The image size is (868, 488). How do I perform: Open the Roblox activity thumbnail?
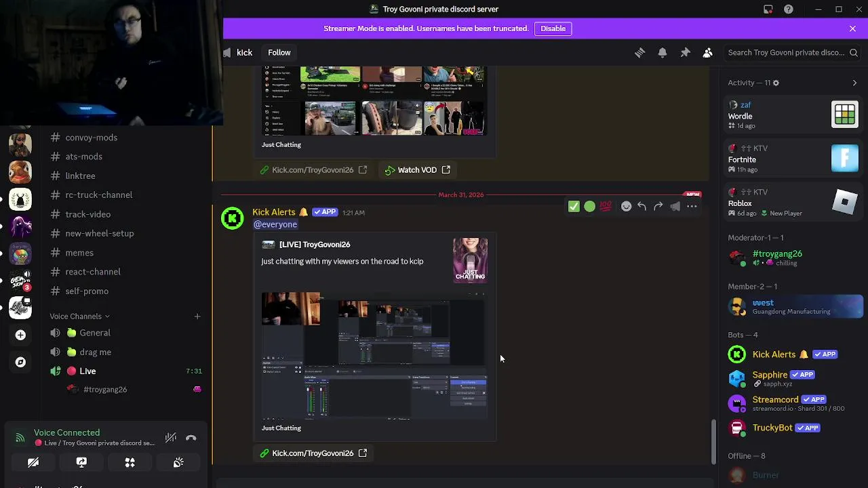(845, 202)
